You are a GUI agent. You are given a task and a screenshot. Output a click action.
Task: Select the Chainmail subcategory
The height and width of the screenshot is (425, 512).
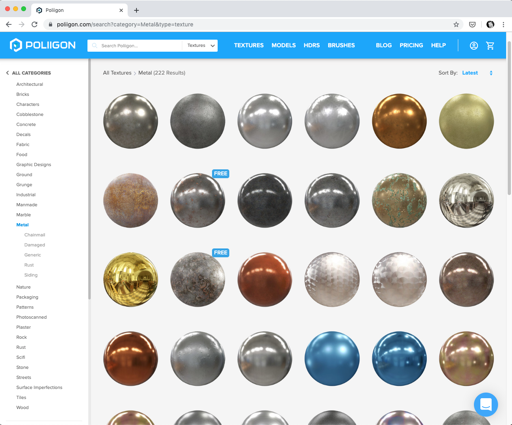coord(35,235)
